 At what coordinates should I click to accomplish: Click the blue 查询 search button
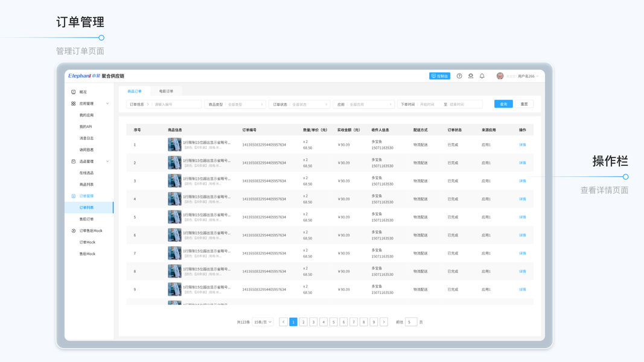[x=503, y=104]
